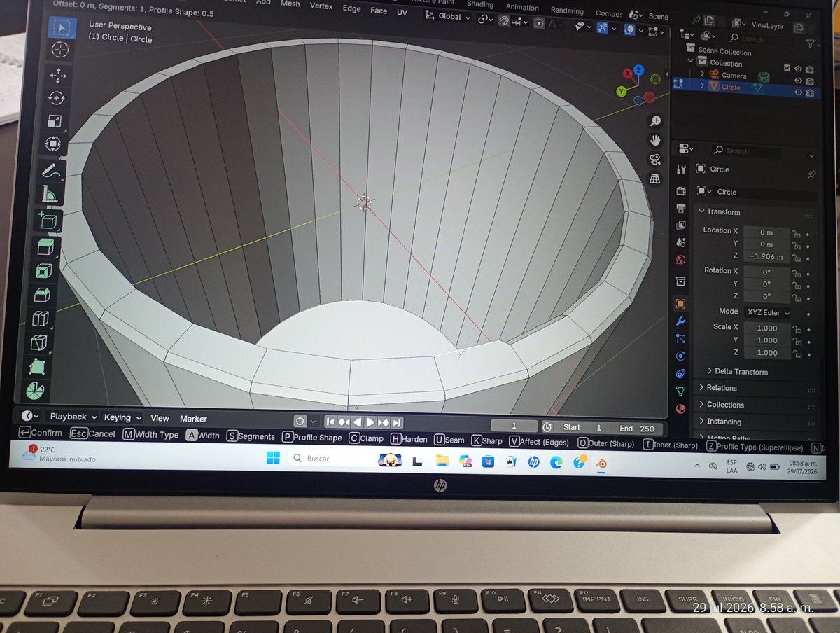Select the Select Box tool
The image size is (840, 633).
(62, 27)
